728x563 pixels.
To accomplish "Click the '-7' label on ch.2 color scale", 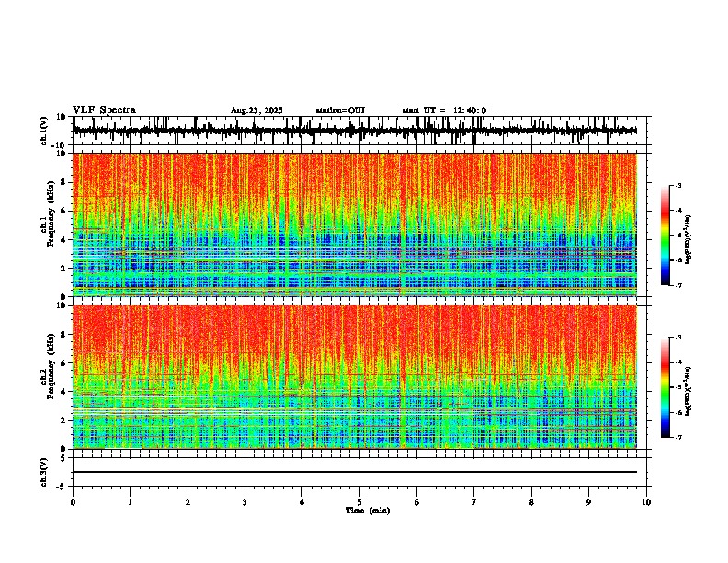I will (x=677, y=437).
